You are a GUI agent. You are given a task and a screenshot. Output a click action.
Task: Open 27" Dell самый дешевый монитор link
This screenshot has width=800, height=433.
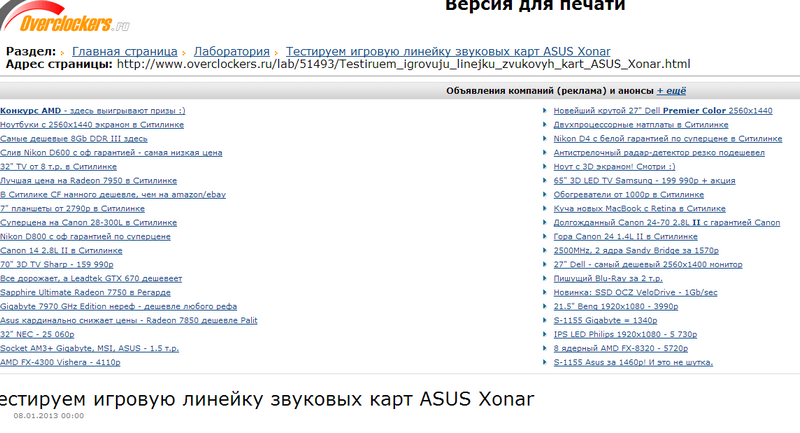coord(648,264)
